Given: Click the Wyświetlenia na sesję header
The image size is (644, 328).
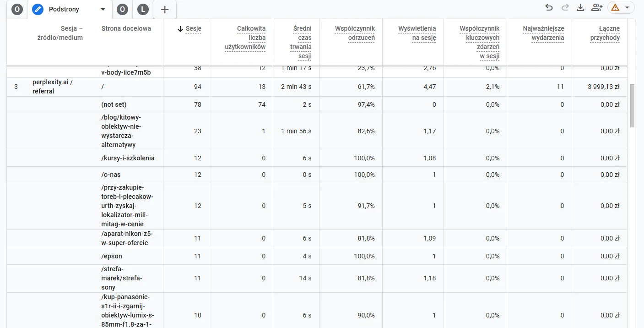Looking at the screenshot, I should pyautogui.click(x=417, y=33).
